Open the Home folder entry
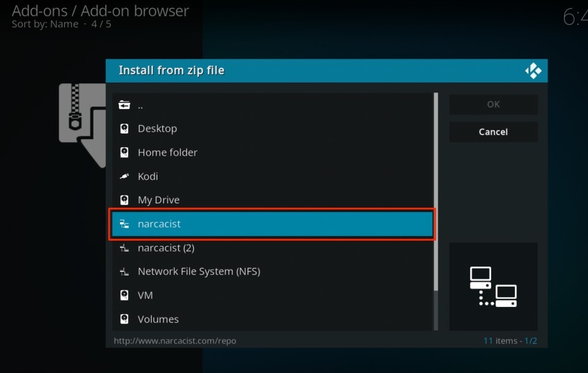 coord(273,152)
